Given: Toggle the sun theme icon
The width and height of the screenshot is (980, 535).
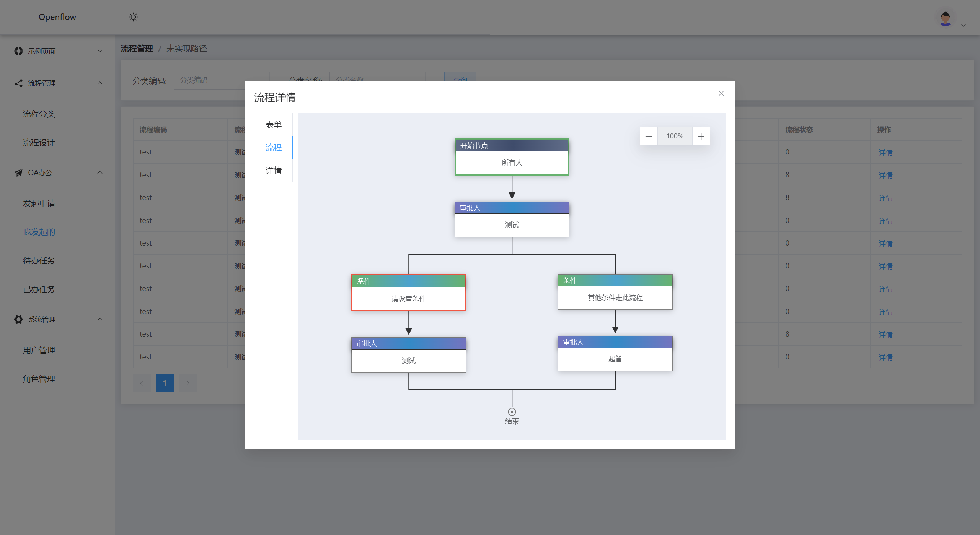Looking at the screenshot, I should 133,17.
